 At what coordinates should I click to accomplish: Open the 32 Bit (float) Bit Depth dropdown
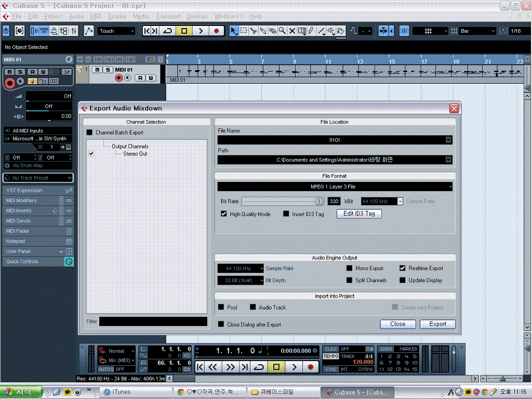click(241, 281)
